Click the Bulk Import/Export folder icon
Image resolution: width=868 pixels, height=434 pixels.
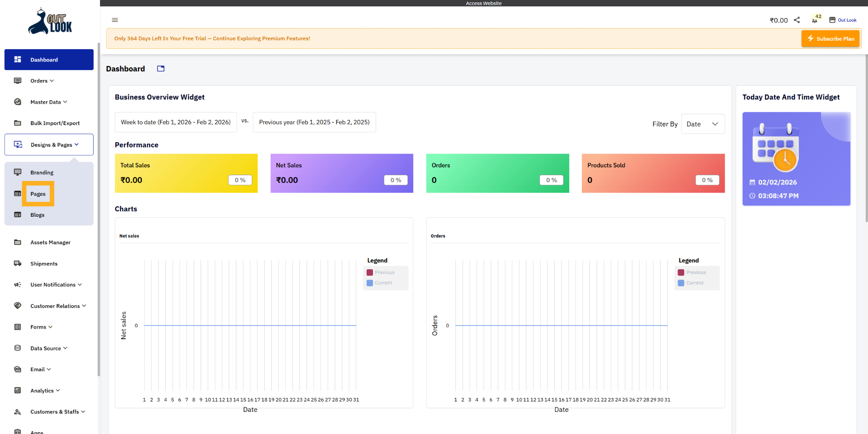(x=18, y=123)
